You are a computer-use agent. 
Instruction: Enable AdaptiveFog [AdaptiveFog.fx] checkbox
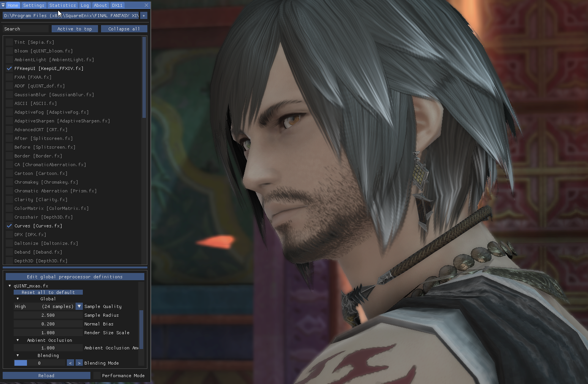point(9,112)
